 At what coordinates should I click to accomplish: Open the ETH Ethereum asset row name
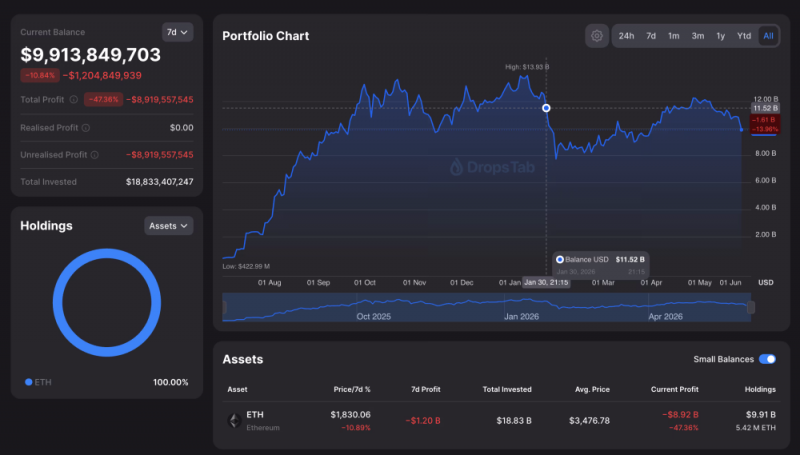[x=263, y=420]
